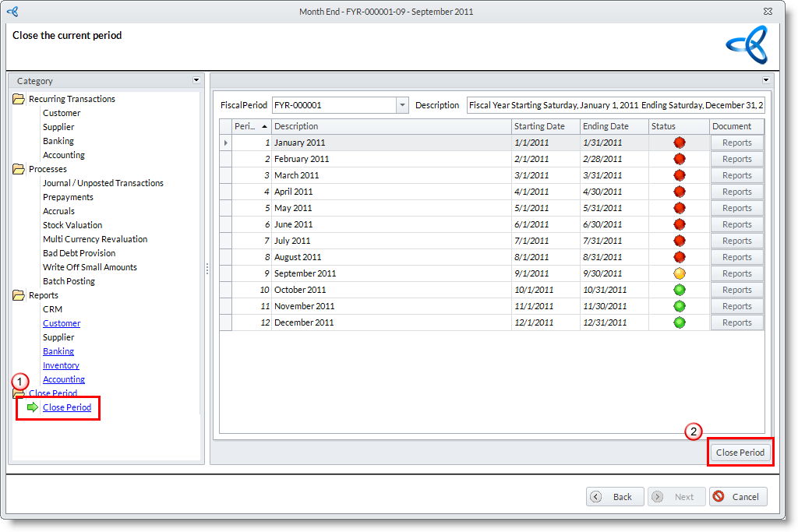This screenshot has width=798, height=532.
Task: Open the Banking reports link
Action: point(58,351)
